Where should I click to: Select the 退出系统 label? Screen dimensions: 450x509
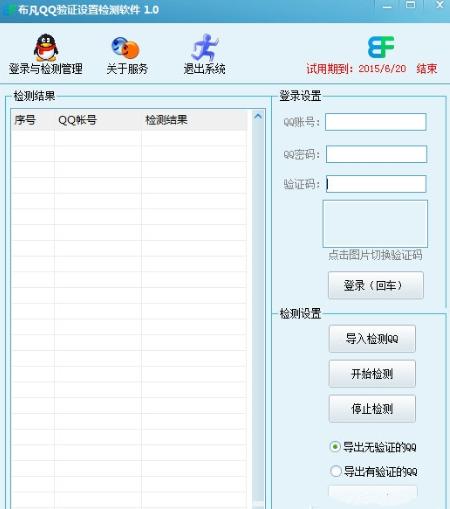(204, 69)
